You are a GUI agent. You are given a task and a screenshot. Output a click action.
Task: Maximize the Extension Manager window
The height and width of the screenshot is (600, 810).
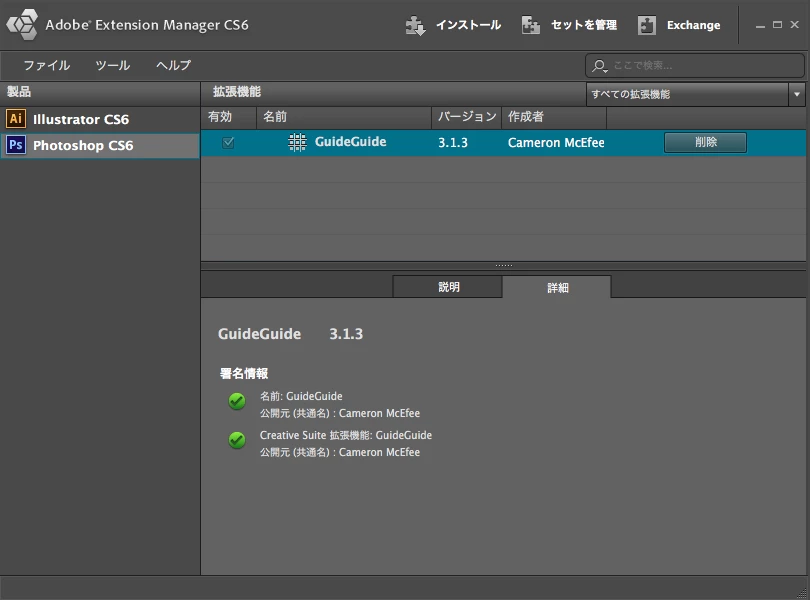(x=777, y=25)
